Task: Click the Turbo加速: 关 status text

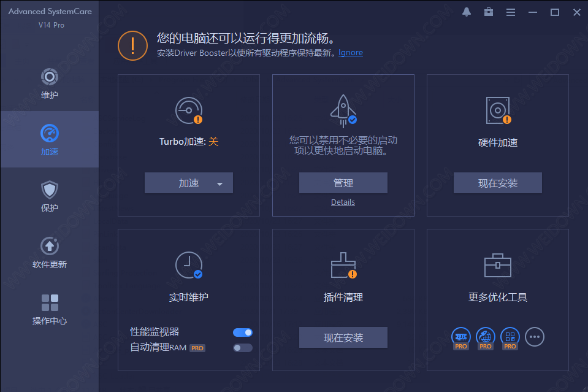Action: coord(189,142)
